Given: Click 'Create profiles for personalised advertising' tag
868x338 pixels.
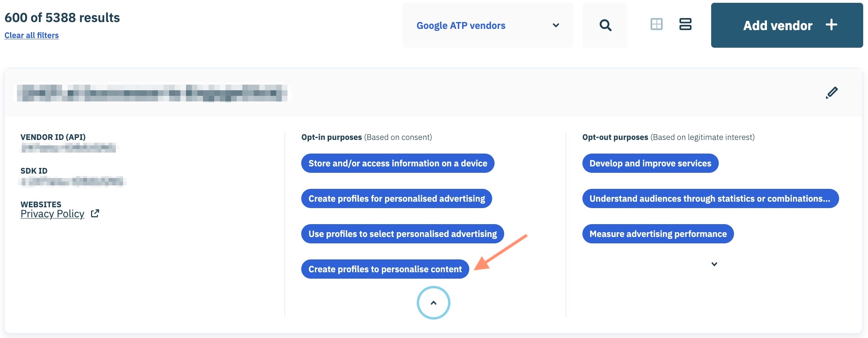Looking at the screenshot, I should tap(396, 198).
